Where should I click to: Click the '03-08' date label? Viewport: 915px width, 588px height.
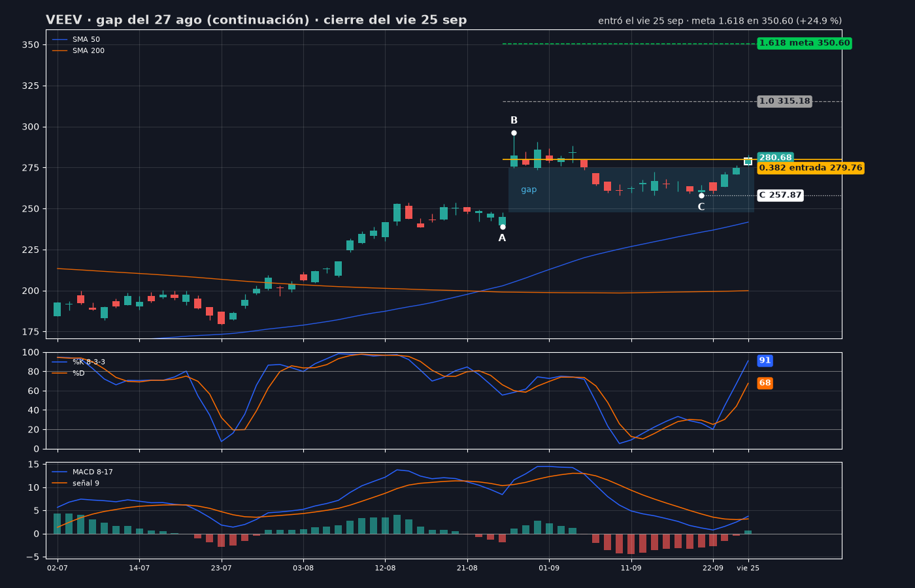coord(303,568)
